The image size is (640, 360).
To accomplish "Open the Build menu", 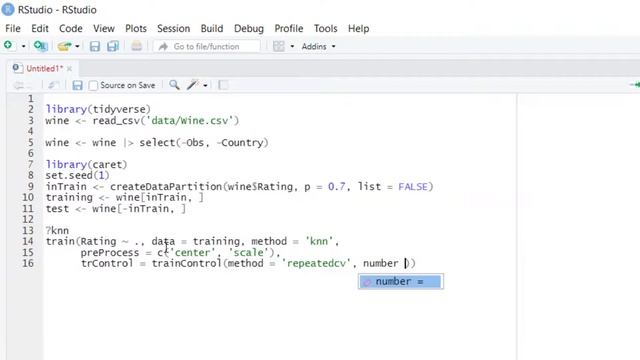I will [x=212, y=29].
